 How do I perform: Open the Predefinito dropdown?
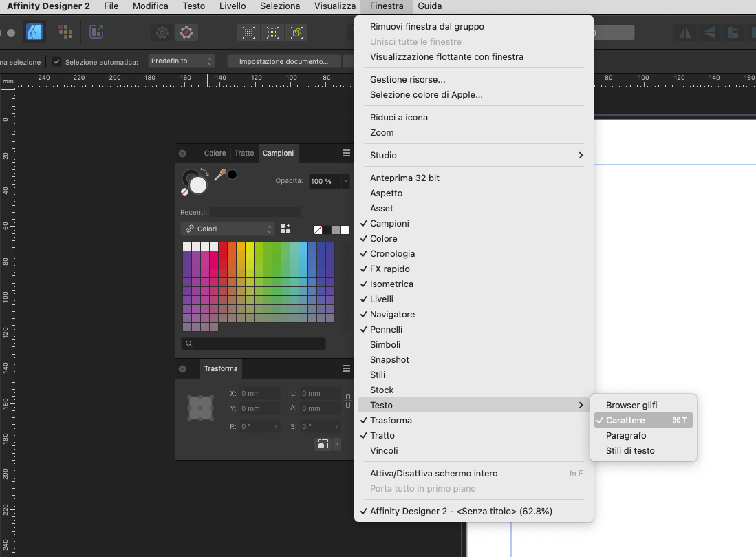(181, 61)
